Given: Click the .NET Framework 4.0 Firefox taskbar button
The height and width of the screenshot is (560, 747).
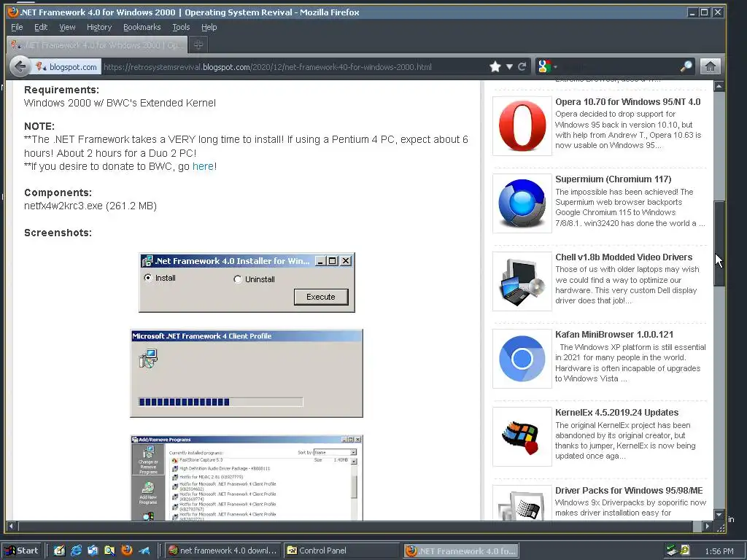Looking at the screenshot, I should [461, 551].
